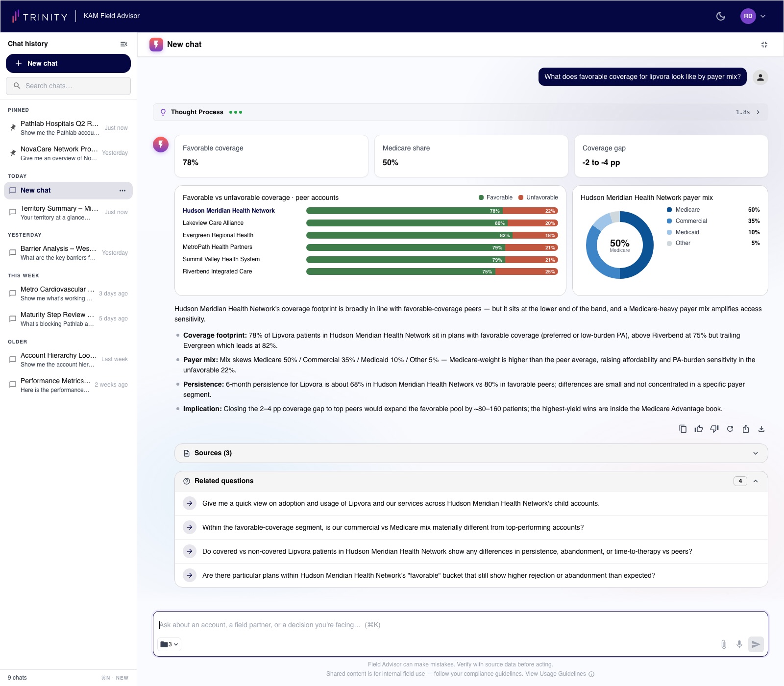Toggle Favorable legend in bar chart
The width and height of the screenshot is (784, 686).
click(495, 197)
